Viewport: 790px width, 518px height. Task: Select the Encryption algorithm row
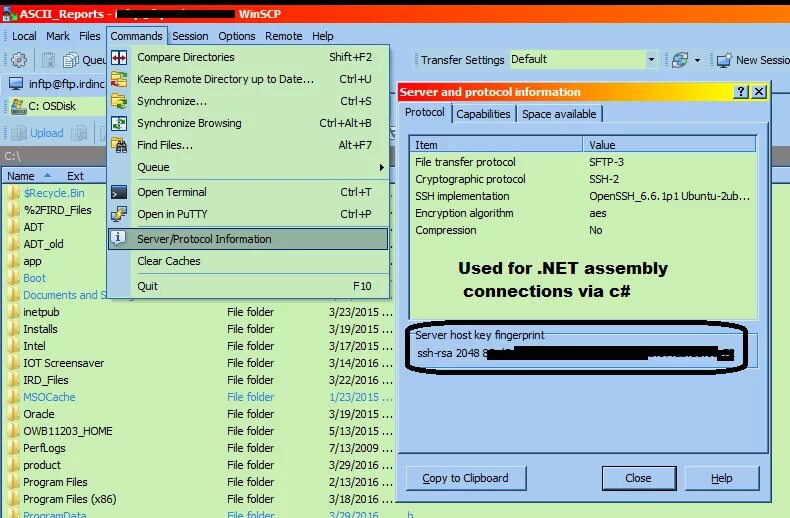tap(583, 213)
